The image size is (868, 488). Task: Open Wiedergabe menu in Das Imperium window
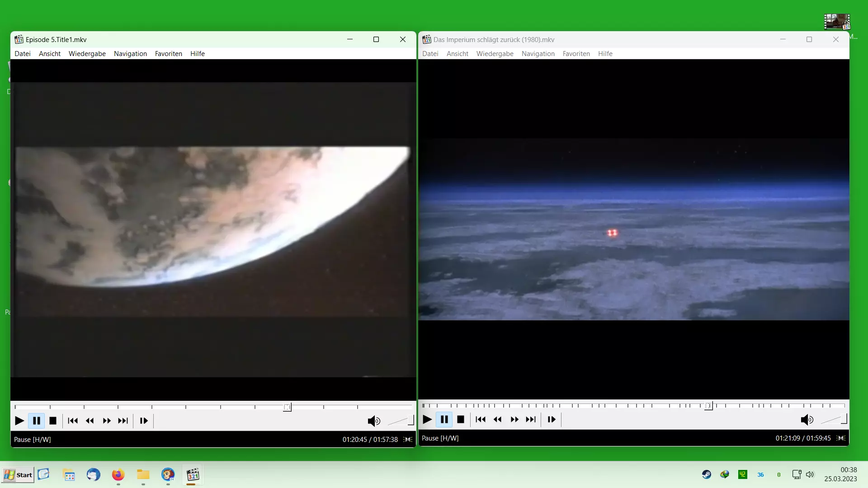[x=495, y=53]
